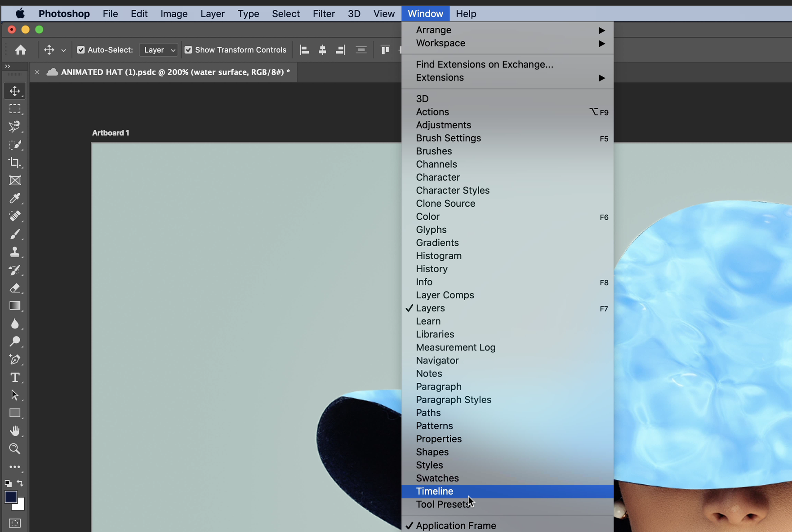Expand the Workspace submenu
The height and width of the screenshot is (532, 792).
coord(507,43)
